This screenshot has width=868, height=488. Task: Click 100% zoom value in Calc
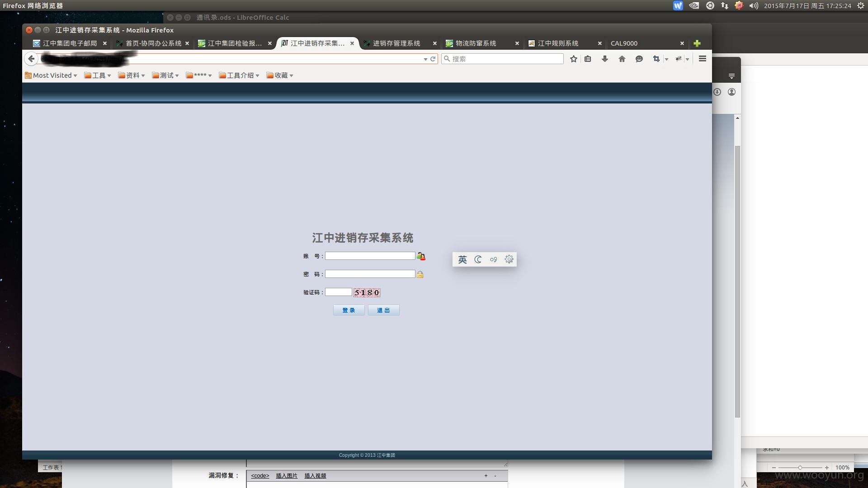coord(842,468)
